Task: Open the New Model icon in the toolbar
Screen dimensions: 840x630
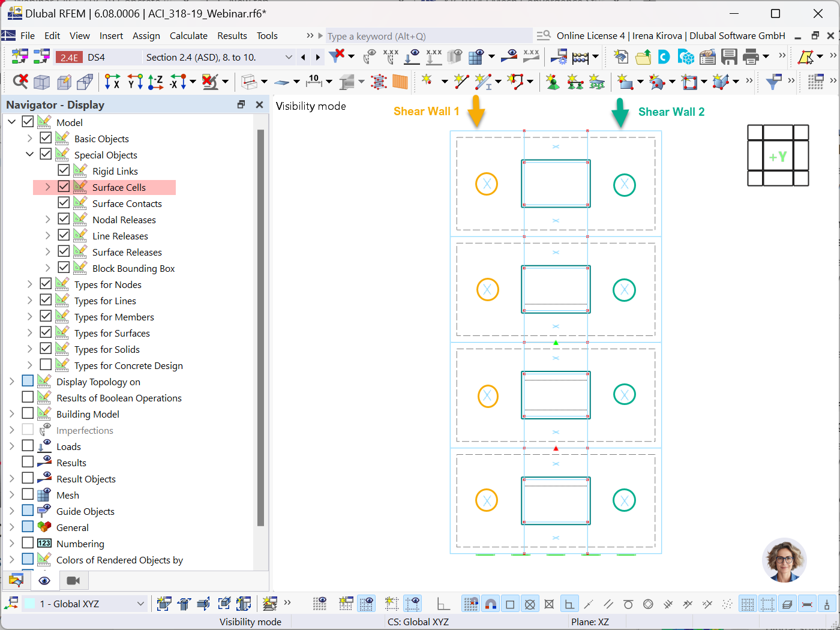Action: 619,58
